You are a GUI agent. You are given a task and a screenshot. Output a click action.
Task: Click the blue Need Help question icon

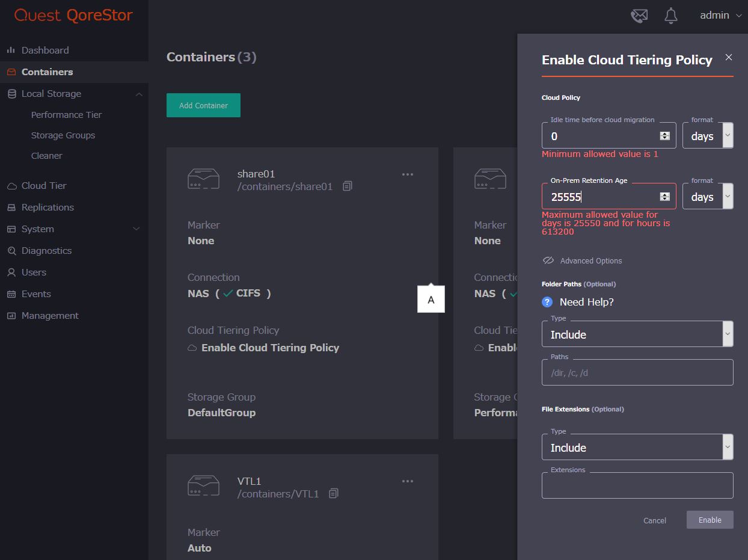(x=547, y=302)
